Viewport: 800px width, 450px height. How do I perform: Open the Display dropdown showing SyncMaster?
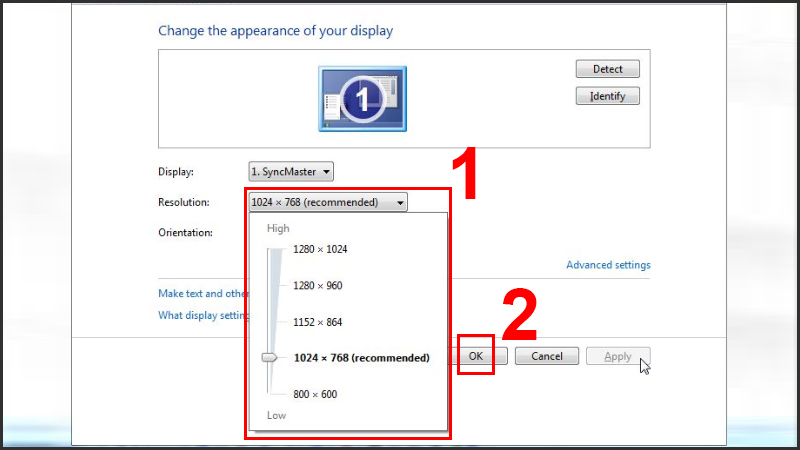[x=291, y=172]
